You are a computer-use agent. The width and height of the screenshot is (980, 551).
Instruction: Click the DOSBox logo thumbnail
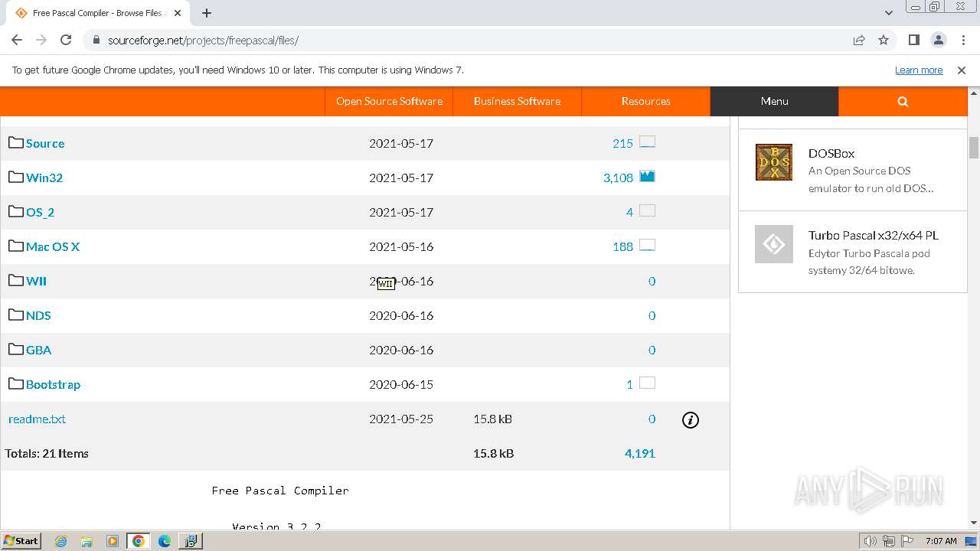pyautogui.click(x=774, y=162)
